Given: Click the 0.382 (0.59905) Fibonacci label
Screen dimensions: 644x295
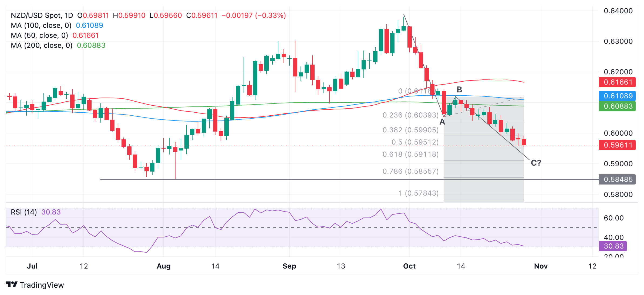Looking at the screenshot, I should (x=410, y=130).
